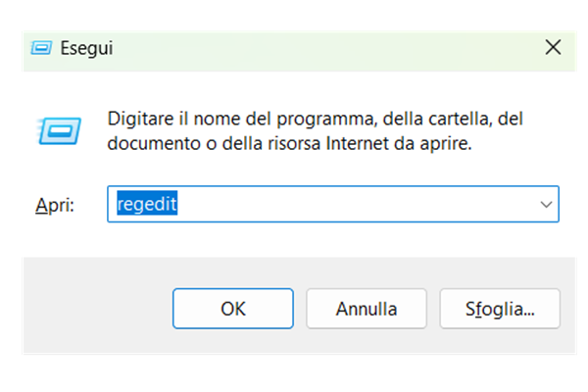Open the Sfoglia... file browser button
The height and width of the screenshot is (392, 588).
pos(500,309)
